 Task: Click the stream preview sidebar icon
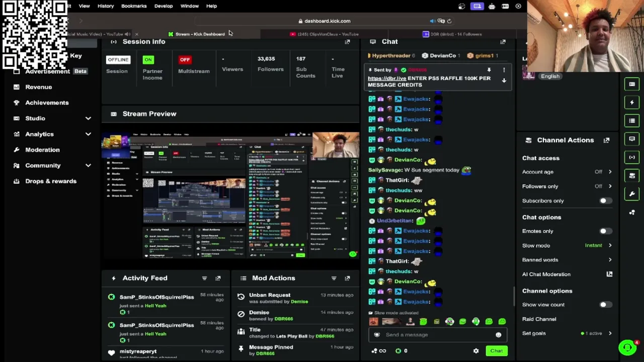[x=632, y=84]
